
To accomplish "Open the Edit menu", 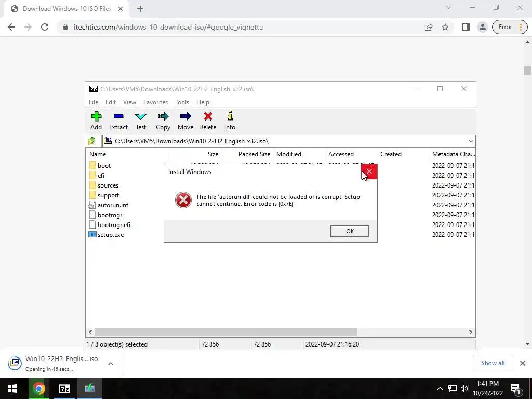I will click(110, 102).
